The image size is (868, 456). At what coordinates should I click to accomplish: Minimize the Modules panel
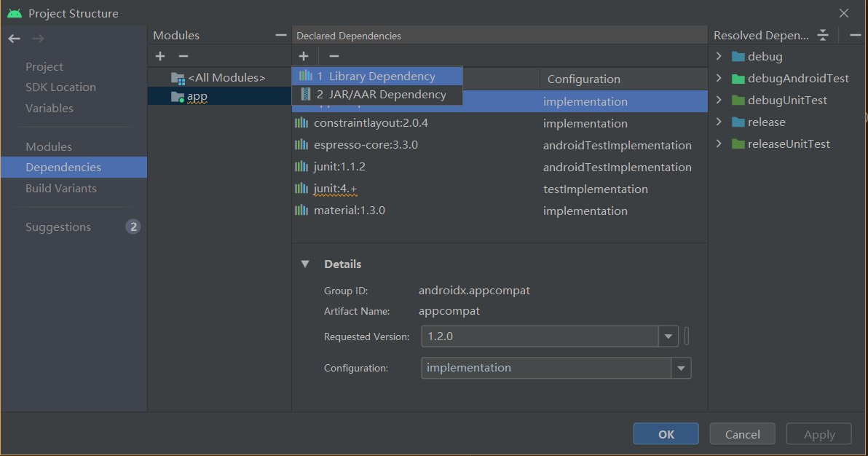point(280,35)
